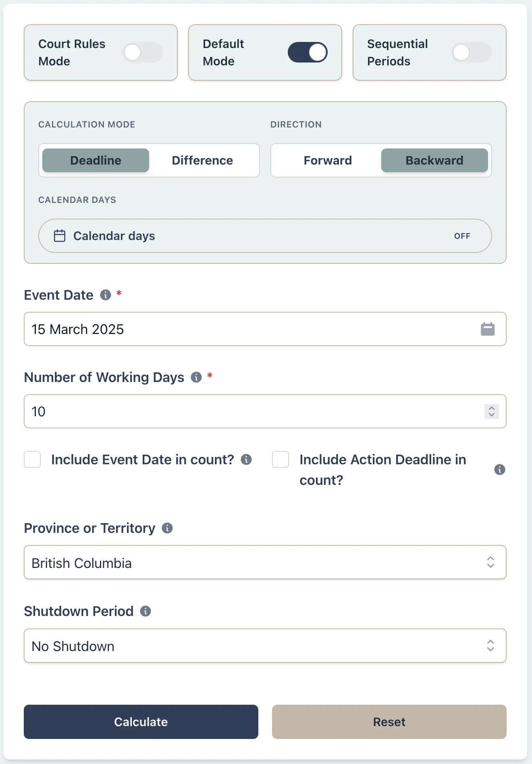
Task: Enable Sequential Periods
Action: pos(472,52)
